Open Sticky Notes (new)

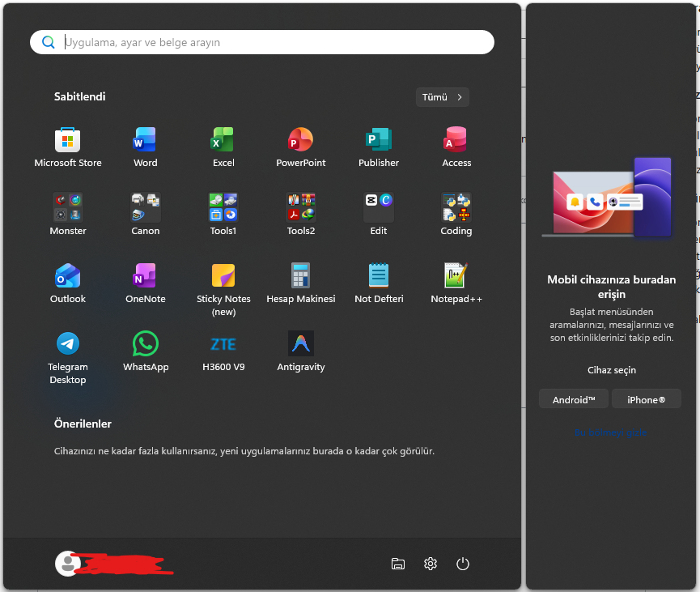pyautogui.click(x=223, y=290)
